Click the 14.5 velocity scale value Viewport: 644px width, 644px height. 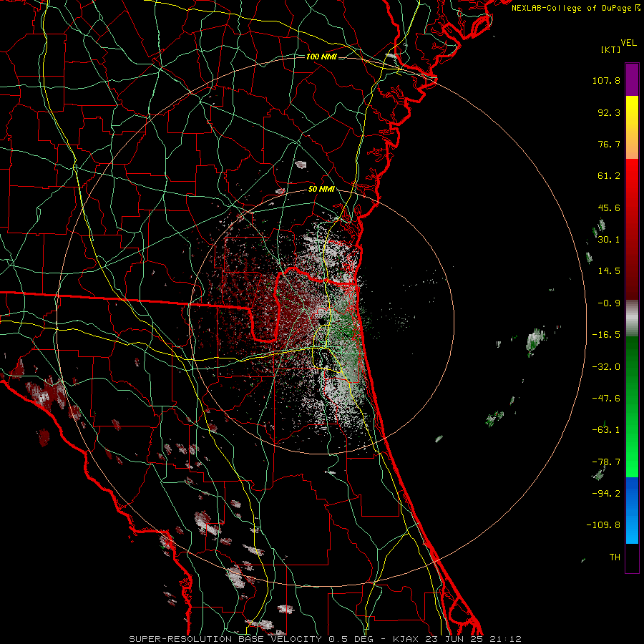point(609,271)
